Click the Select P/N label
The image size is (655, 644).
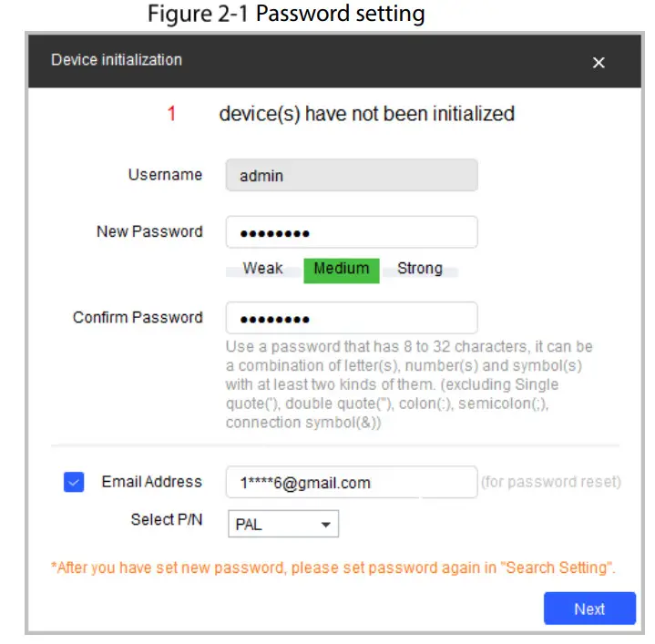pyautogui.click(x=167, y=519)
